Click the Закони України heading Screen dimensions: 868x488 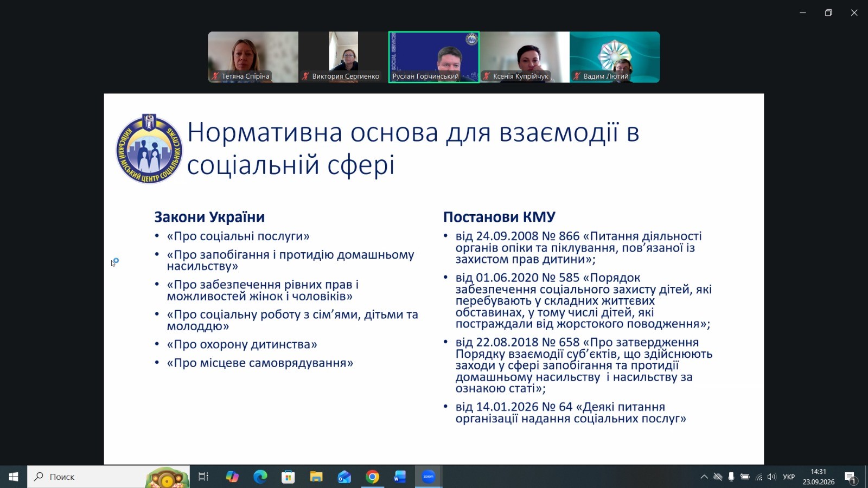[209, 217]
